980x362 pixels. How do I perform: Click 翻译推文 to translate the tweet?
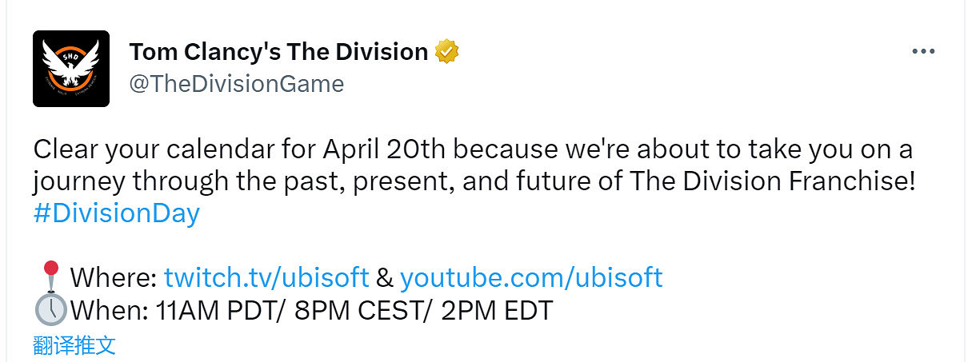(x=74, y=345)
